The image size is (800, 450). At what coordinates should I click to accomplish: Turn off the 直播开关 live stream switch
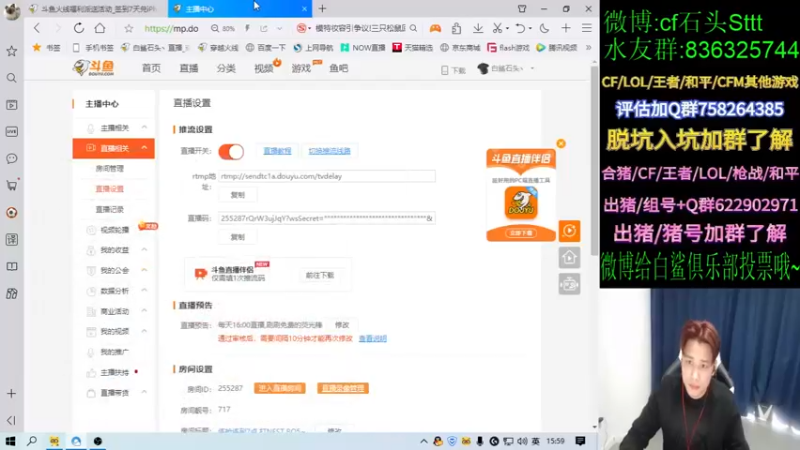point(231,152)
